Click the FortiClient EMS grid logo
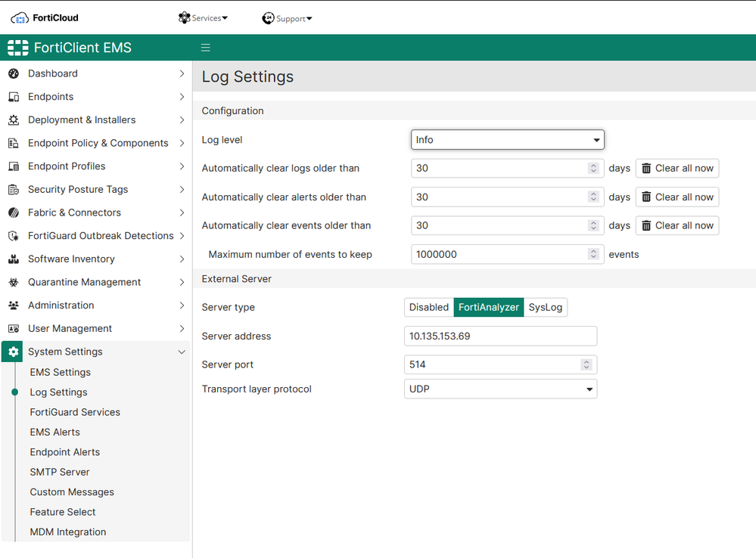Image resolution: width=756 pixels, height=558 pixels. (18, 48)
